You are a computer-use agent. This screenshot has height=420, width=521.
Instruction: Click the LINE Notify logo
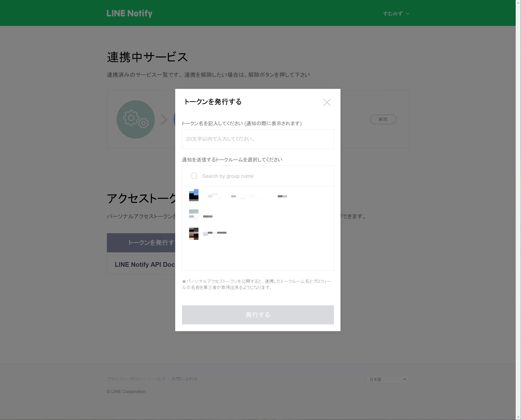point(129,13)
